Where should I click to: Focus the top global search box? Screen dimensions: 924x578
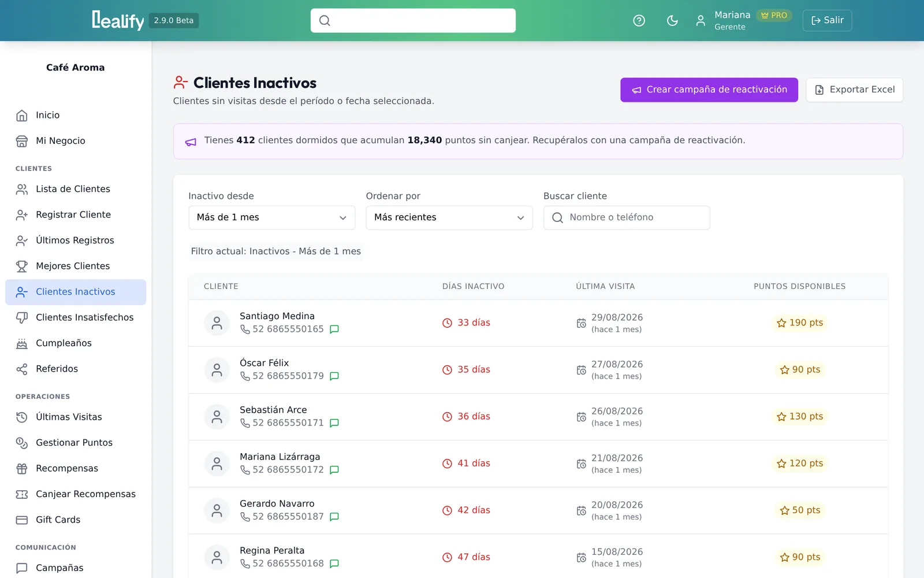pyautogui.click(x=413, y=21)
